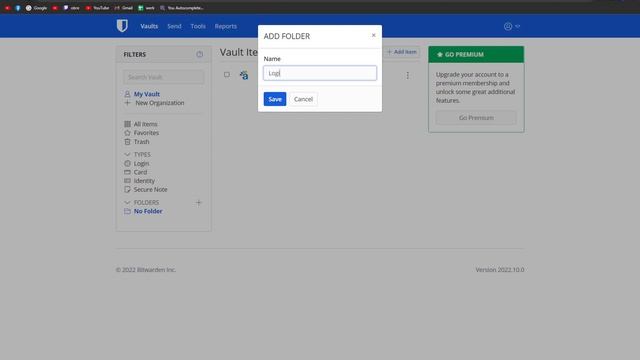Screen dimensions: 640x360
Task: Click the Filters help icon
Action: click(200, 54)
